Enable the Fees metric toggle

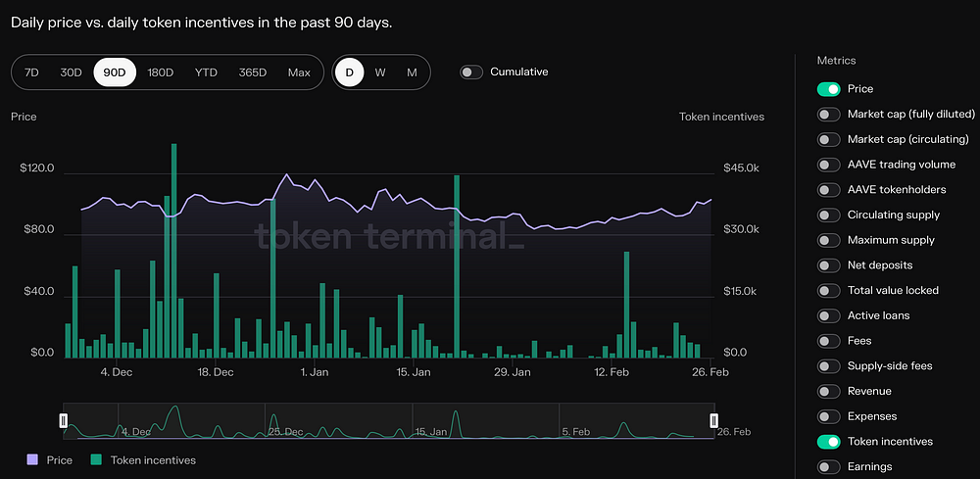pos(829,341)
